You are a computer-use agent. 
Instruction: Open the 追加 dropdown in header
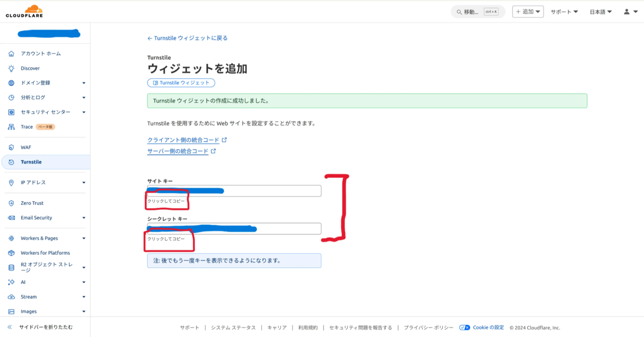(x=528, y=11)
